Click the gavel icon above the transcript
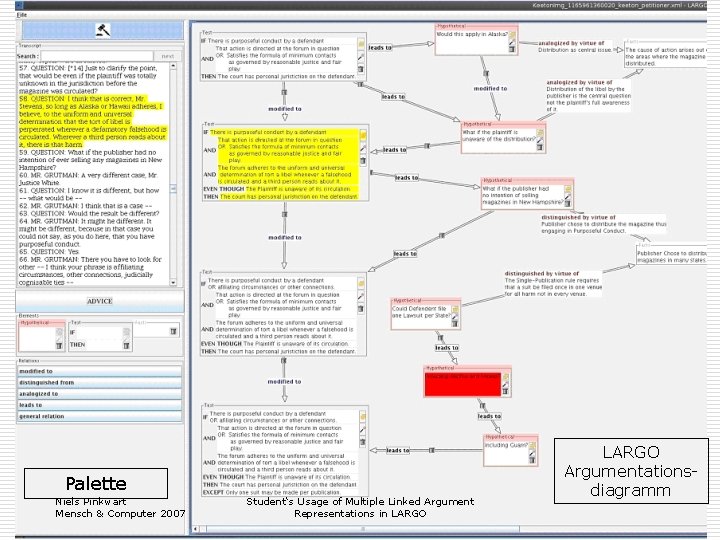 pos(103,30)
